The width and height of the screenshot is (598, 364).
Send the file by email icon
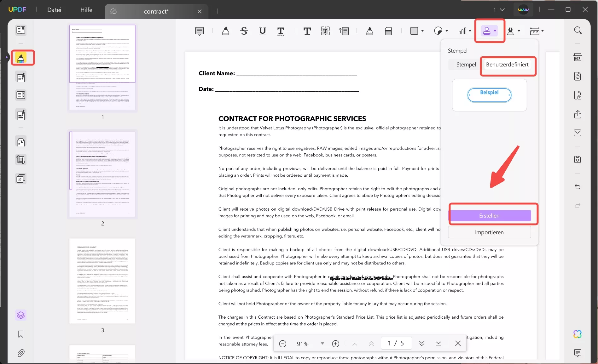(578, 133)
